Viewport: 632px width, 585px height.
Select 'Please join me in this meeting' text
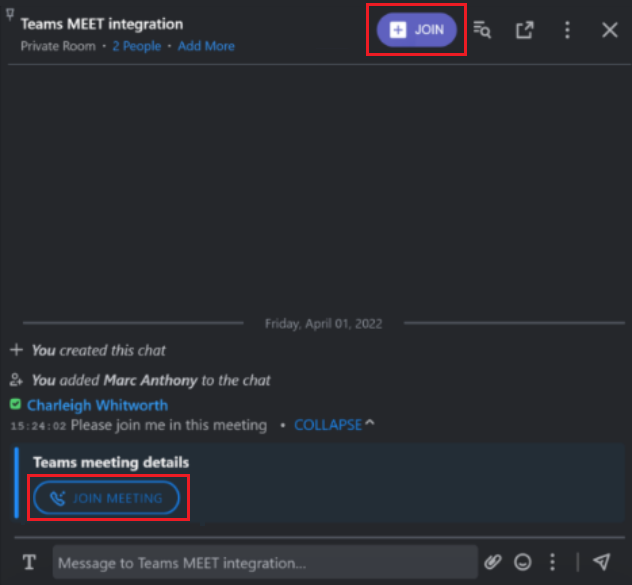click(x=169, y=425)
